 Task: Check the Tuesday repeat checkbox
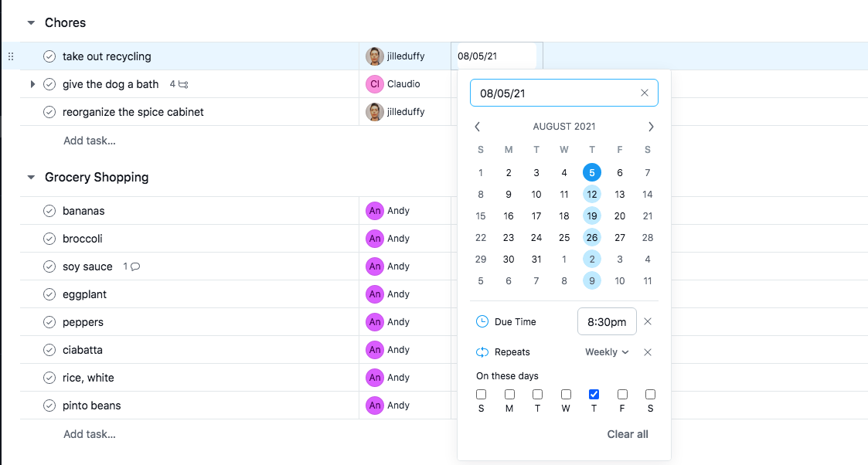(x=537, y=394)
